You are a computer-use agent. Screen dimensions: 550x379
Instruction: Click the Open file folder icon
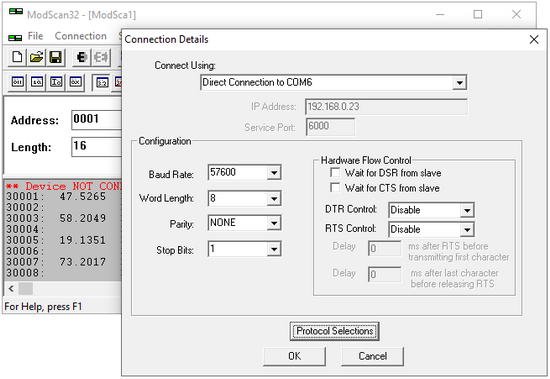(x=36, y=57)
